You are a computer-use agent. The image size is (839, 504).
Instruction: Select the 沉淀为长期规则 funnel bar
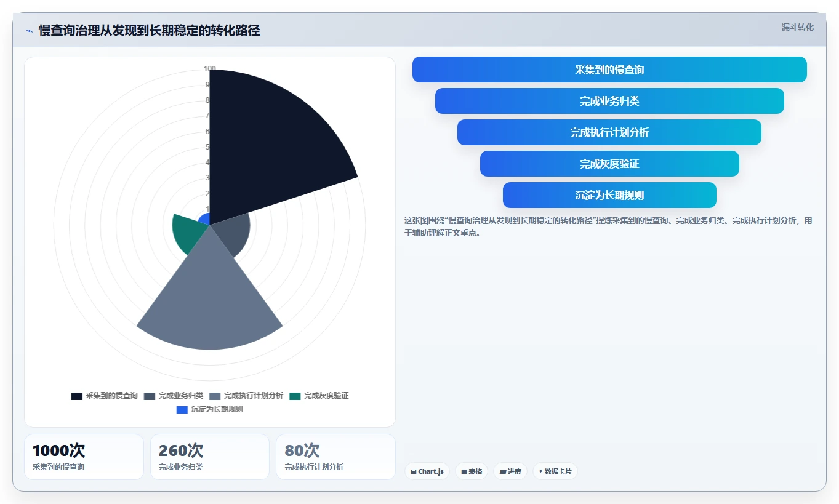pyautogui.click(x=609, y=195)
